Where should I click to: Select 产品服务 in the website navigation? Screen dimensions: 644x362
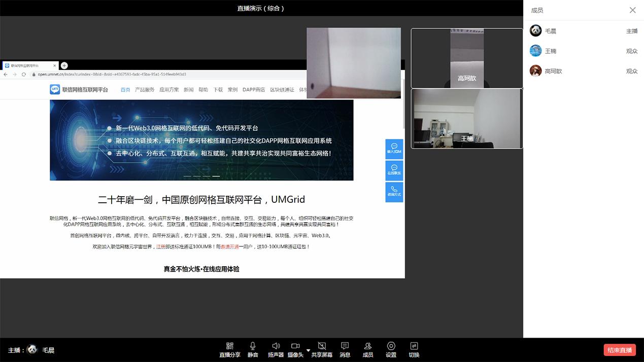pos(145,90)
